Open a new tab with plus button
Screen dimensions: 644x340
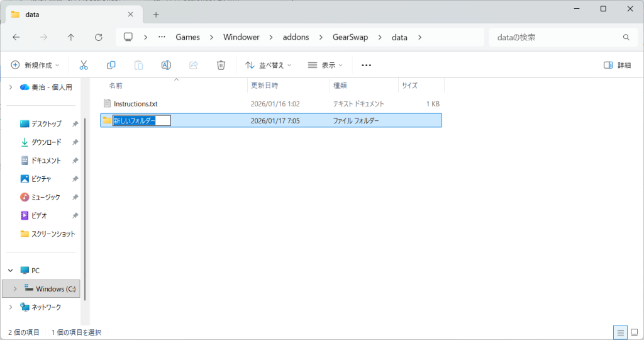coord(156,14)
